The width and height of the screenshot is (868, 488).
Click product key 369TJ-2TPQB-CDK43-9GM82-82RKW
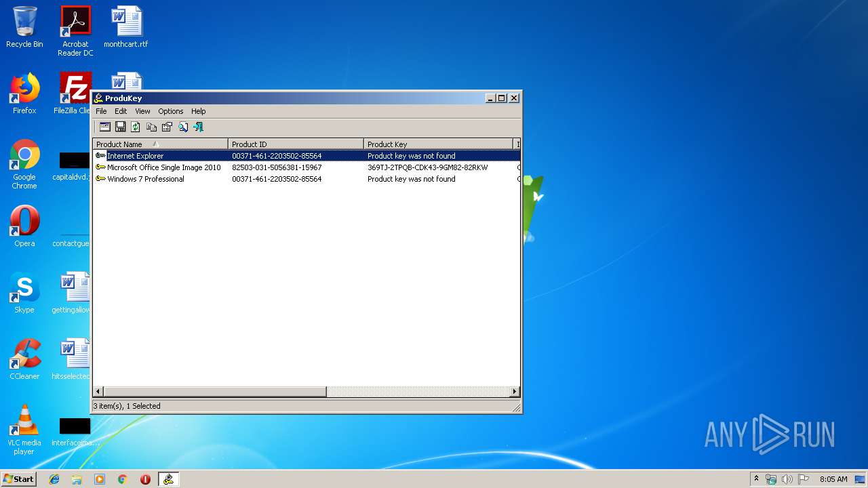click(x=427, y=167)
